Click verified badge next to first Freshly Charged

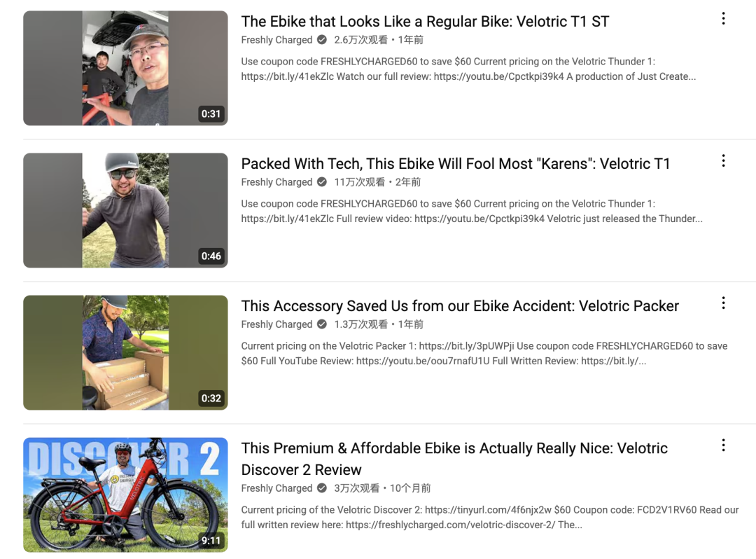322,40
